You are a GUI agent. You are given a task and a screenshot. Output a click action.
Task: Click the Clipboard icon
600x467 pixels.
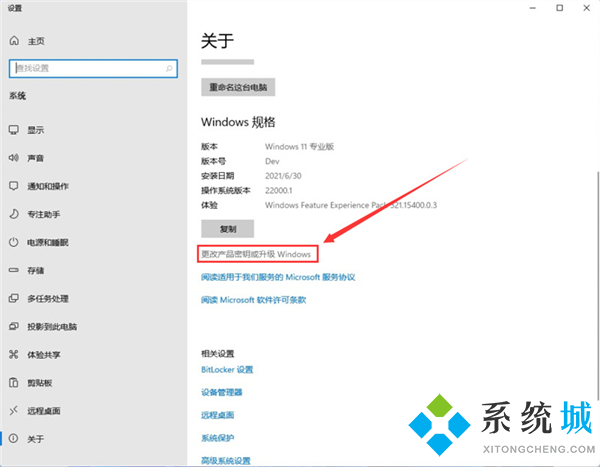coord(14,382)
